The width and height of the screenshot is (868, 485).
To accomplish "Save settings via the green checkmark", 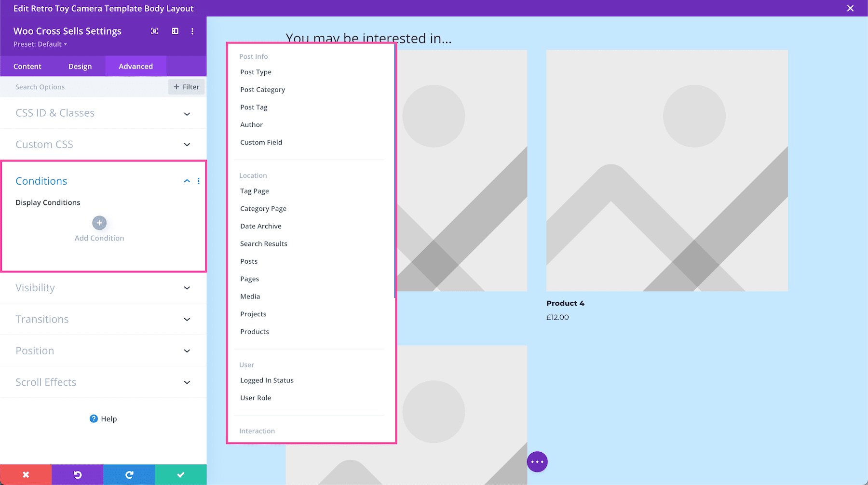I will tap(180, 474).
